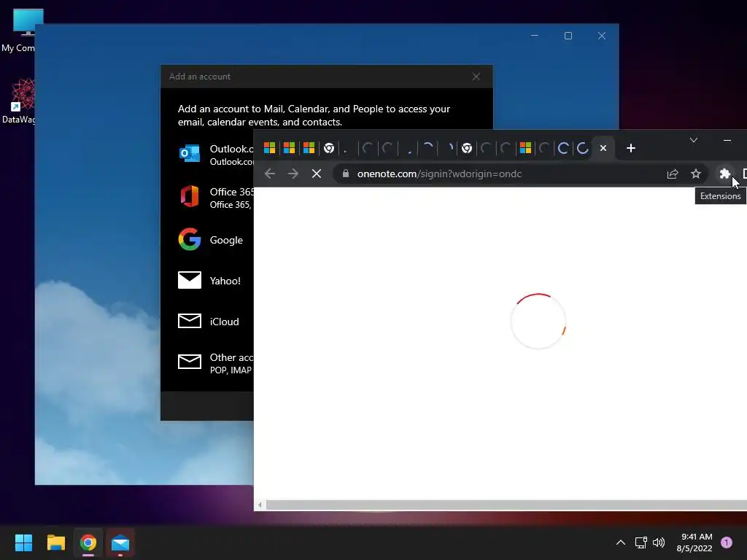This screenshot has height=560, width=747.
Task: Open the volume control in the tray
Action: point(659,542)
